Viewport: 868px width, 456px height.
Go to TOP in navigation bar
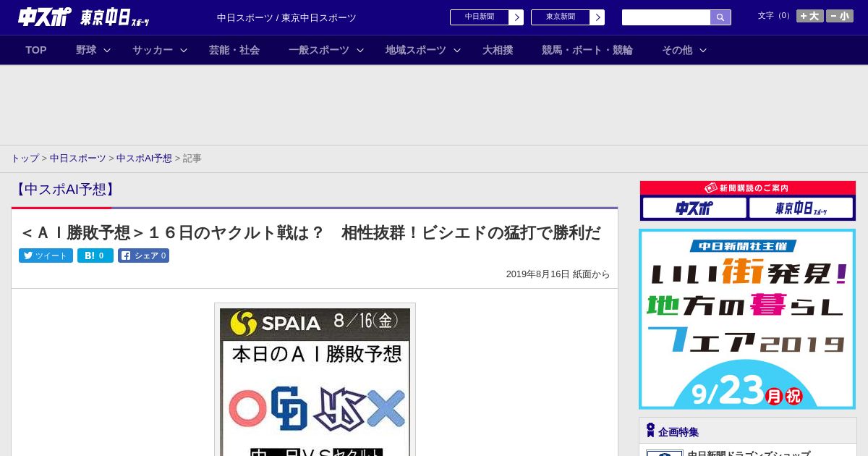36,50
